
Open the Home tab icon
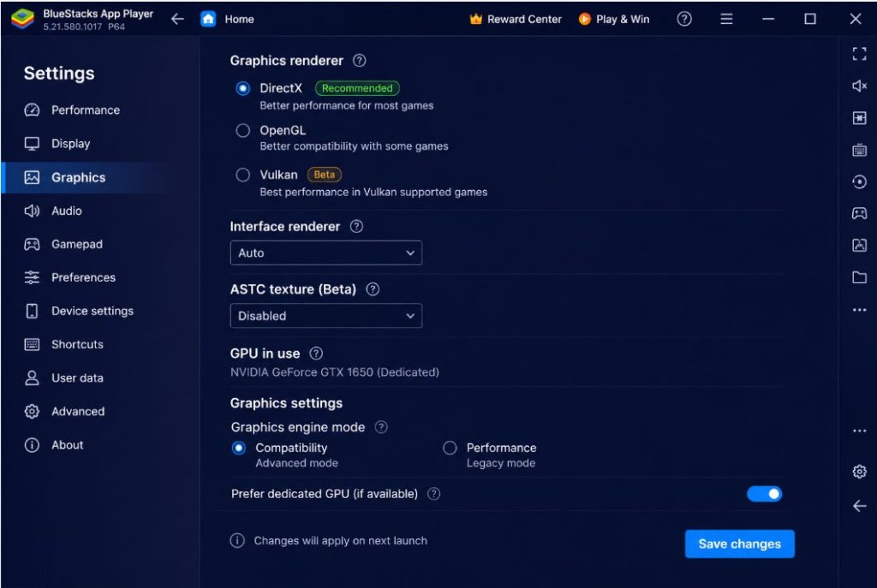coord(208,19)
